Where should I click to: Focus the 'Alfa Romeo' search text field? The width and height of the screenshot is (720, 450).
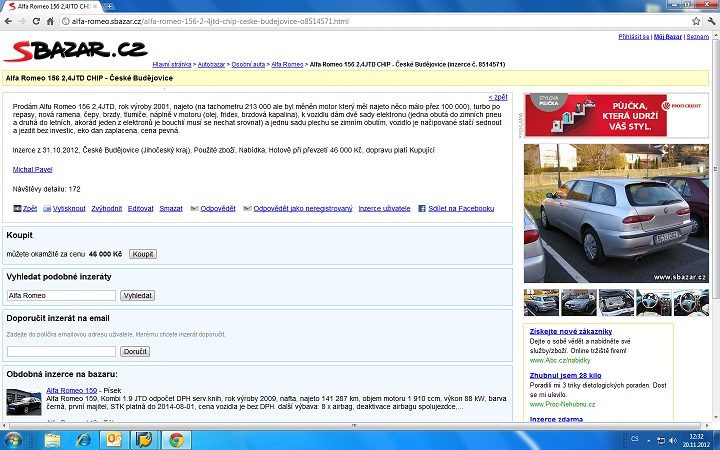pyautogui.click(x=61, y=296)
